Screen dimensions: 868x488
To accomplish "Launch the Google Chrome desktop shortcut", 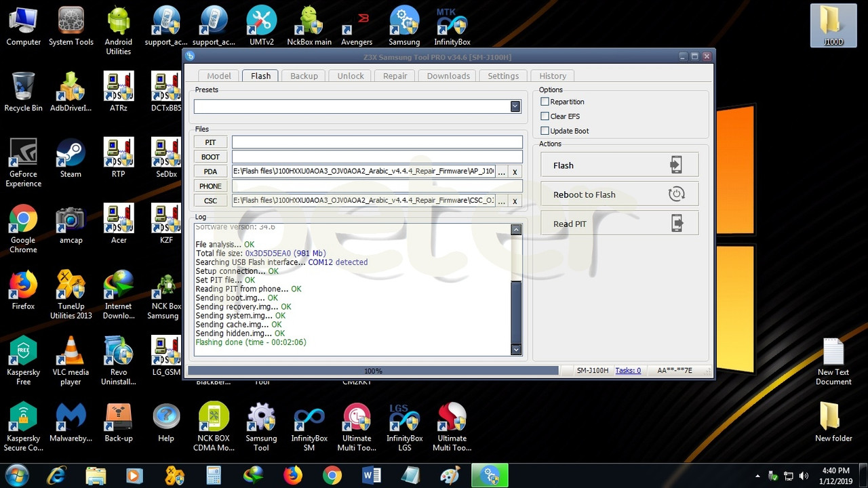I will (23, 229).
